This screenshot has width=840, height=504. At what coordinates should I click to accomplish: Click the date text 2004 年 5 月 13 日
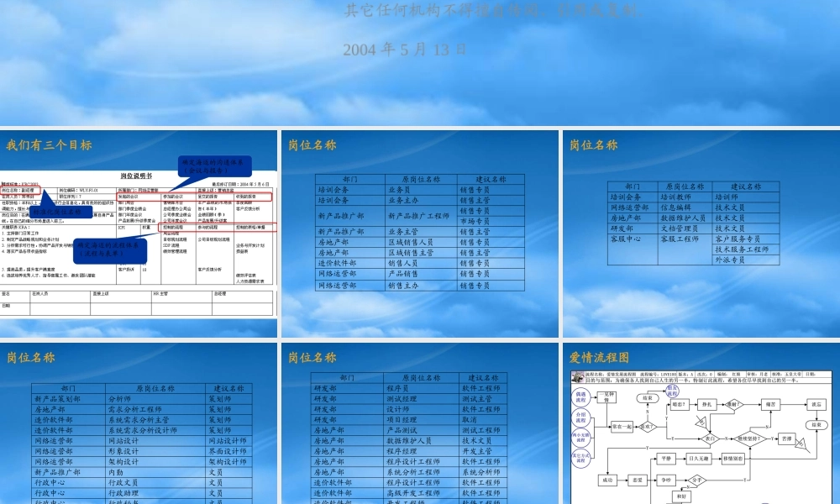[405, 50]
